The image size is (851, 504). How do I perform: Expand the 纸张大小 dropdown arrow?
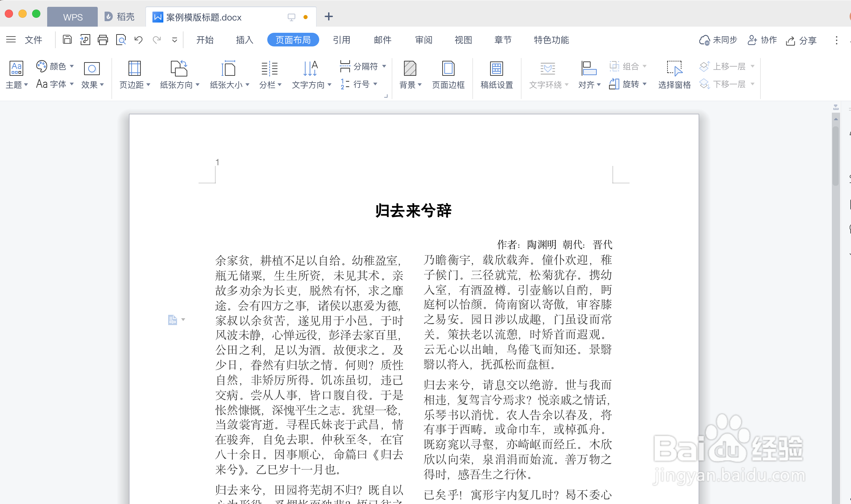[x=247, y=85]
